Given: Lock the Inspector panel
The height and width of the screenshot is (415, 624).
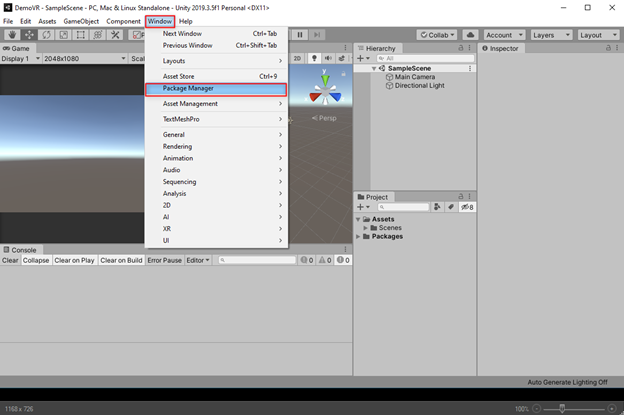Looking at the screenshot, I should (x=608, y=48).
